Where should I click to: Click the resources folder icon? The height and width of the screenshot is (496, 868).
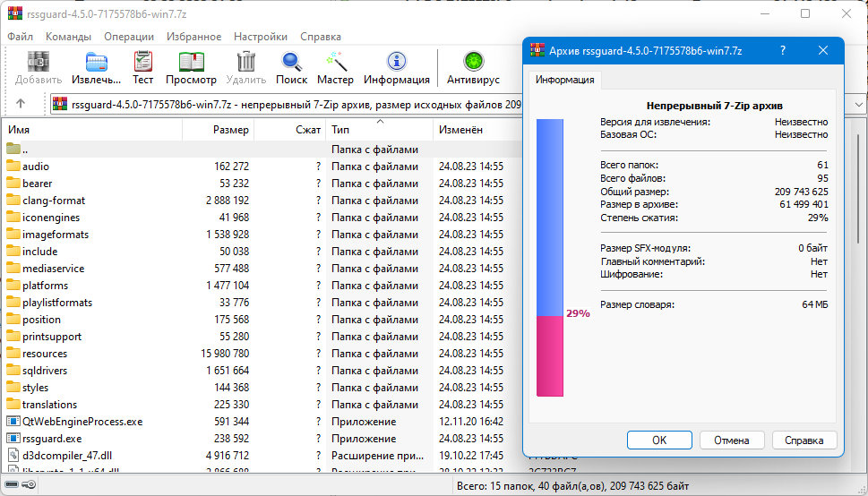click(x=13, y=353)
